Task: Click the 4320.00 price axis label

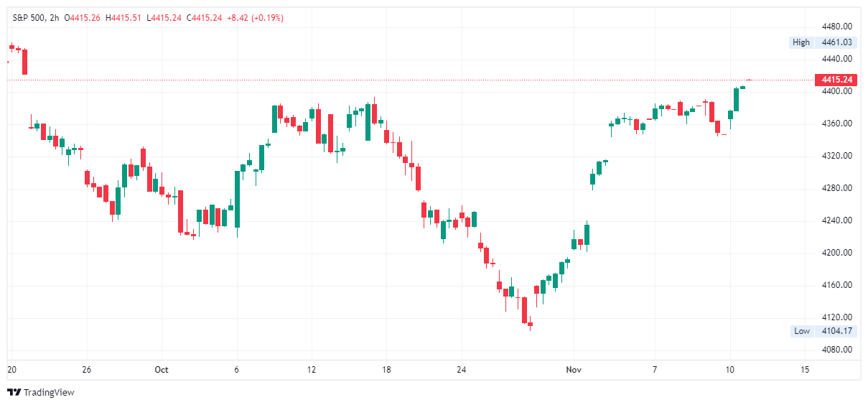Action: click(836, 156)
